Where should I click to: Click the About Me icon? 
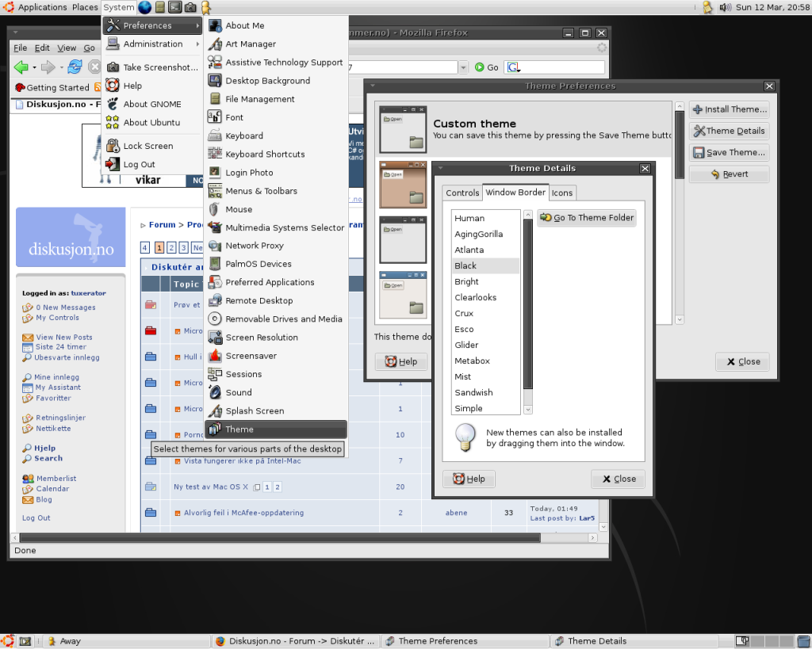(215, 25)
